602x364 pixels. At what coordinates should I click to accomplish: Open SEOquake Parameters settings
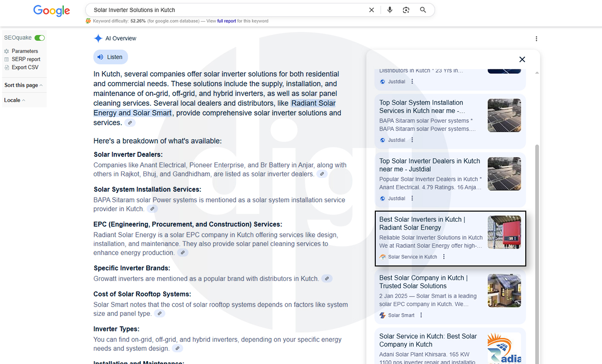[24, 51]
